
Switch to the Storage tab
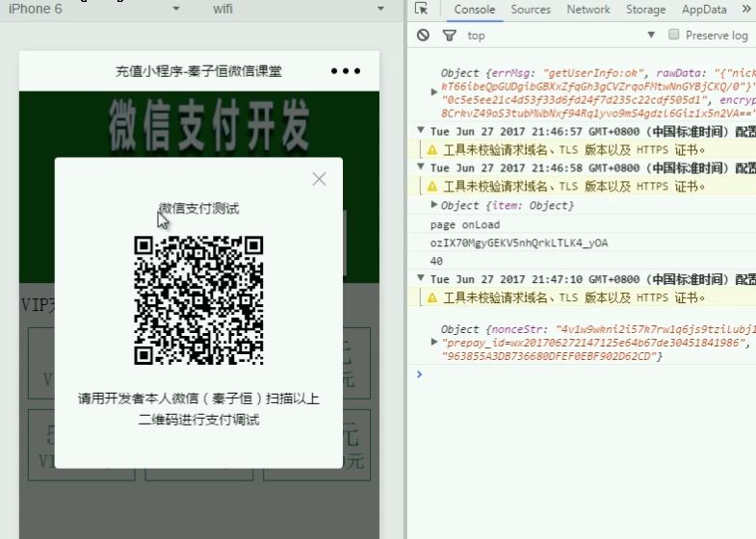(x=645, y=10)
